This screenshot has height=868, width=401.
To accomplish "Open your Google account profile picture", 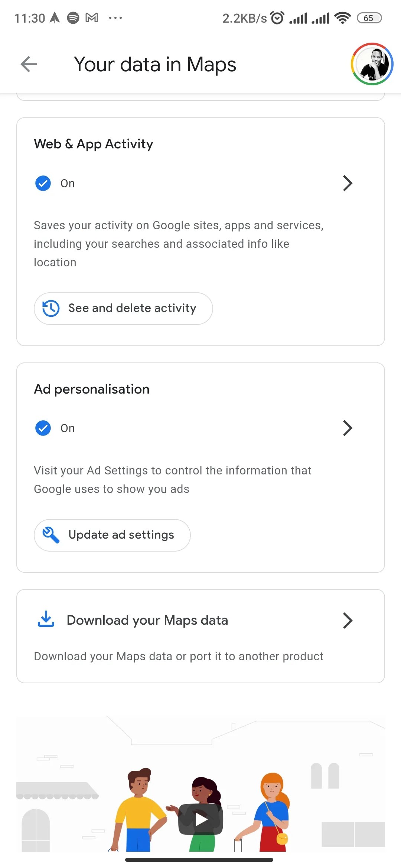I will (x=372, y=64).
